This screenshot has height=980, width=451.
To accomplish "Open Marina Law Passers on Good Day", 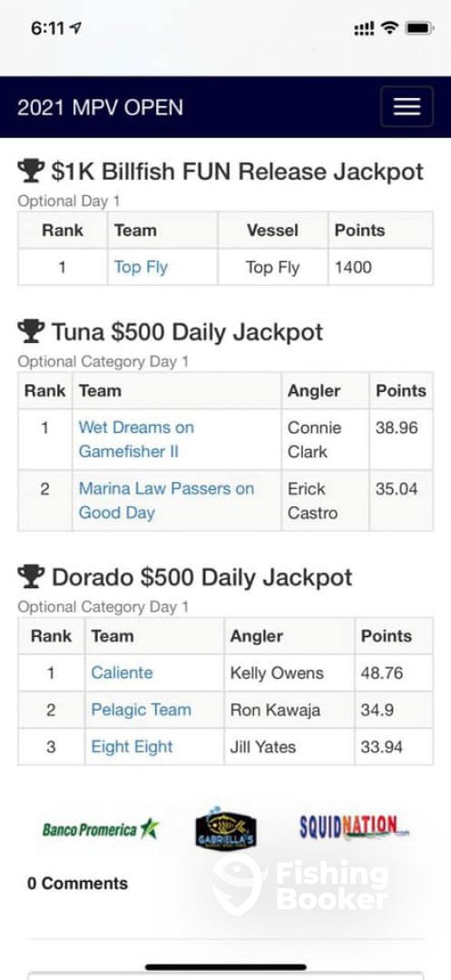I will pos(166,501).
